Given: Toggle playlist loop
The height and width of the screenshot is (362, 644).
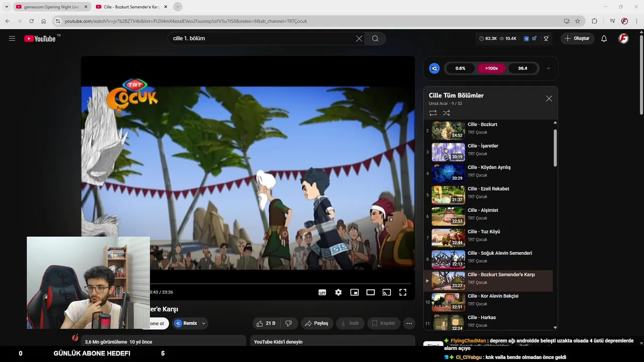Looking at the screenshot, I should coord(433,113).
